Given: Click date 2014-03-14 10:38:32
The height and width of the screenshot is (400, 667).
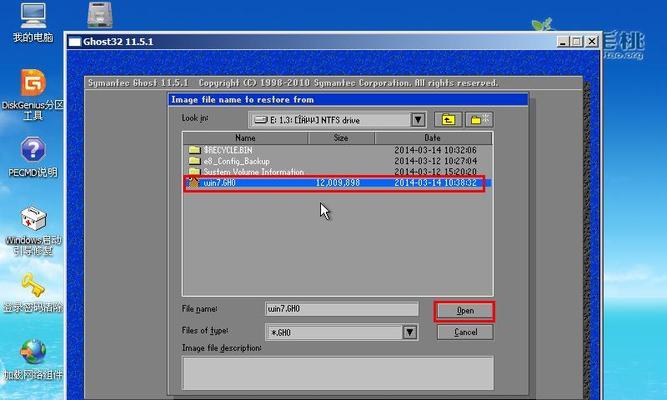Looking at the screenshot, I should coord(435,183).
